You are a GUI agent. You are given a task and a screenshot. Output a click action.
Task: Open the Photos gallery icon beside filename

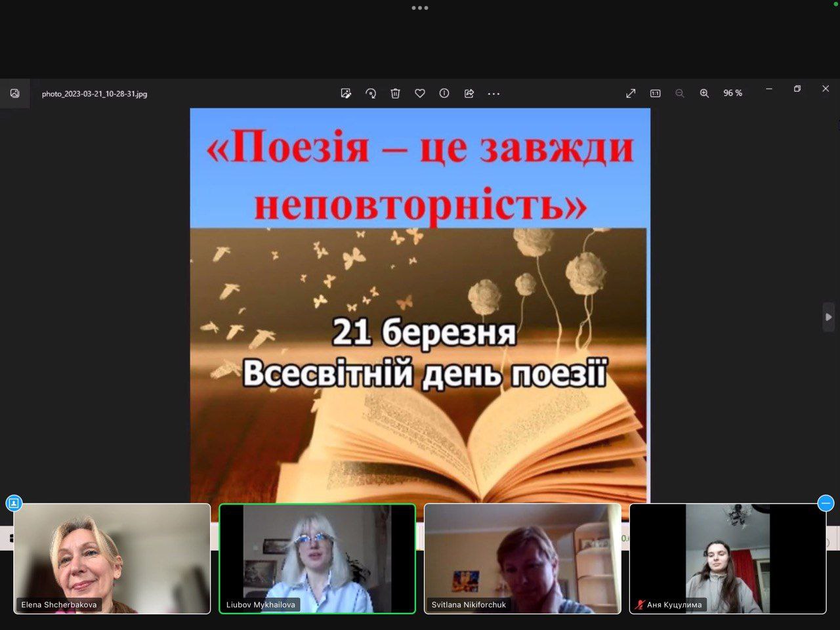[14, 94]
